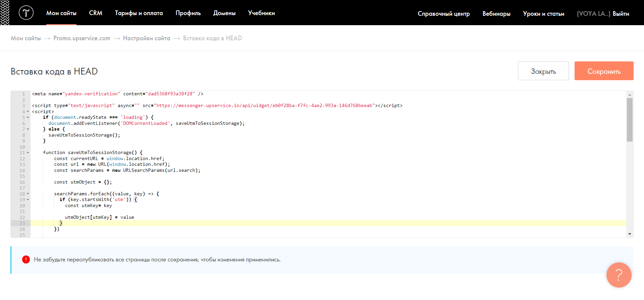Screen dimensions: 644x300
Task: Click the code editor vertical scrollbar thumb
Action: point(630,119)
